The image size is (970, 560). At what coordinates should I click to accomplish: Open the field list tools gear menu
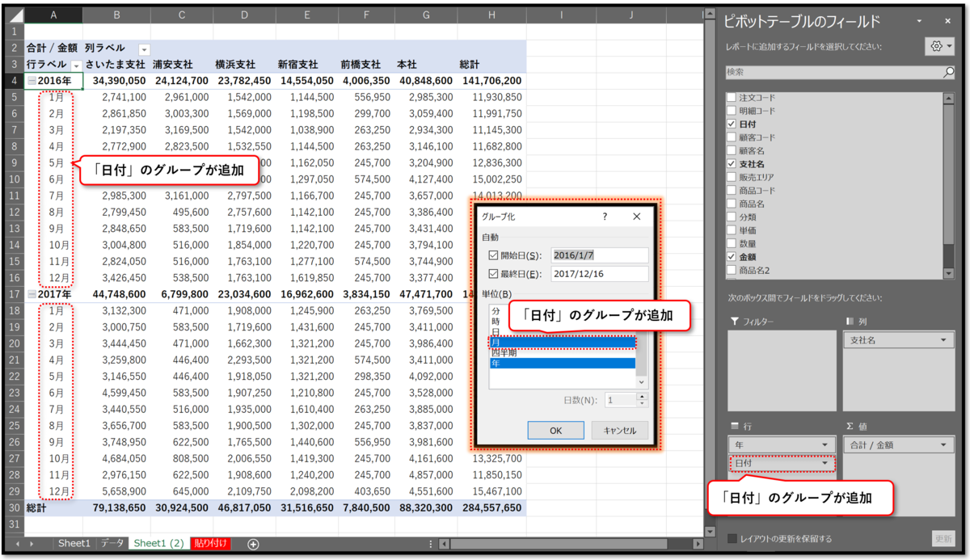tap(938, 46)
